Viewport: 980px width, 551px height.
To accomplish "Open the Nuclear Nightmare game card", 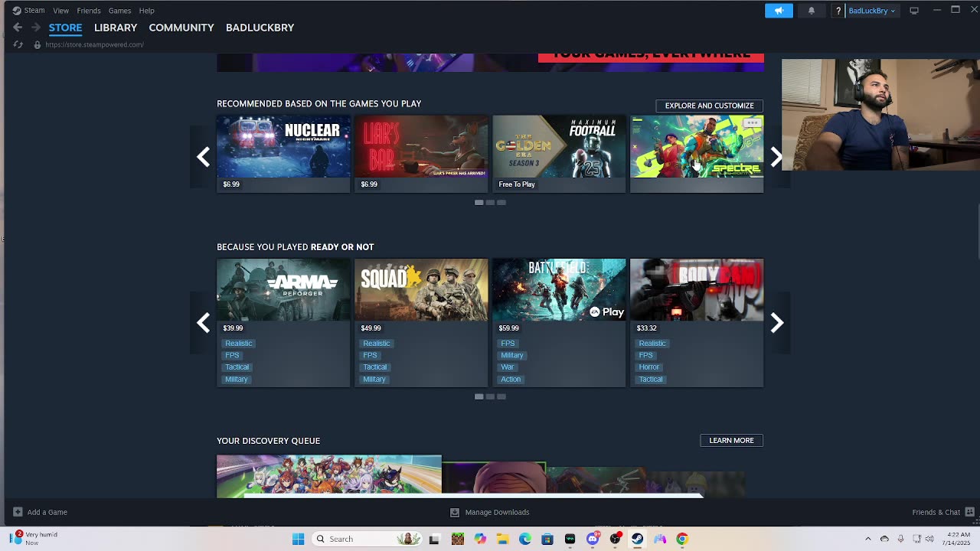I will (283, 154).
